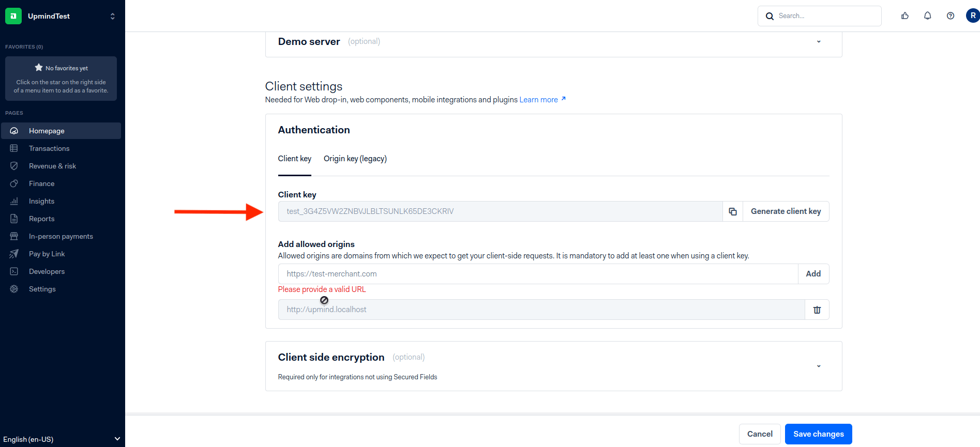The image size is (980, 447).
Task: Expand Client side encryption chevron
Action: (819, 366)
